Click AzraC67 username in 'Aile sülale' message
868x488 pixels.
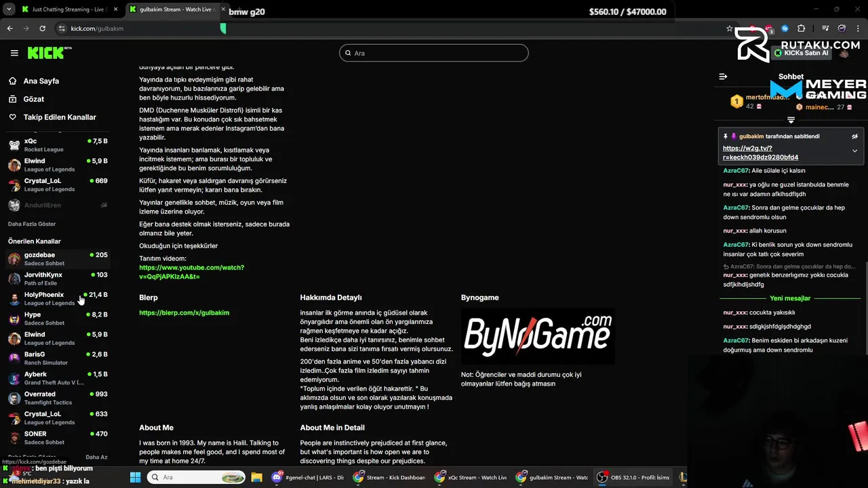736,171
